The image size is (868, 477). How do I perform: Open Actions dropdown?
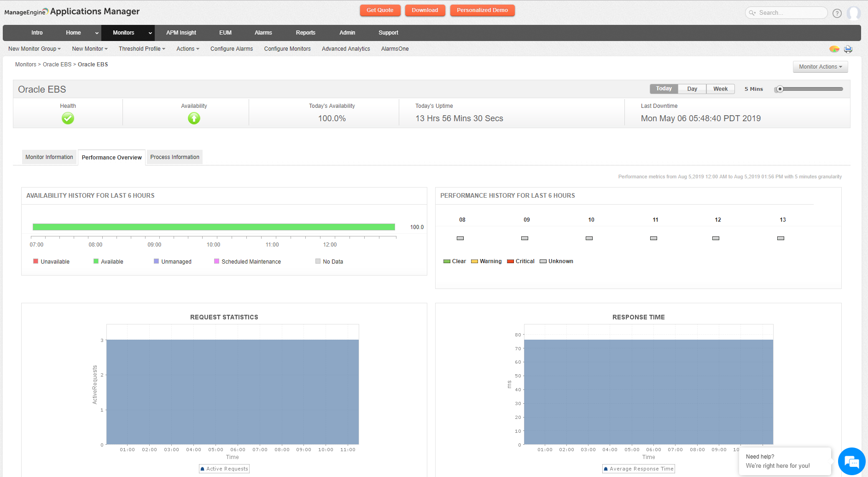click(188, 49)
